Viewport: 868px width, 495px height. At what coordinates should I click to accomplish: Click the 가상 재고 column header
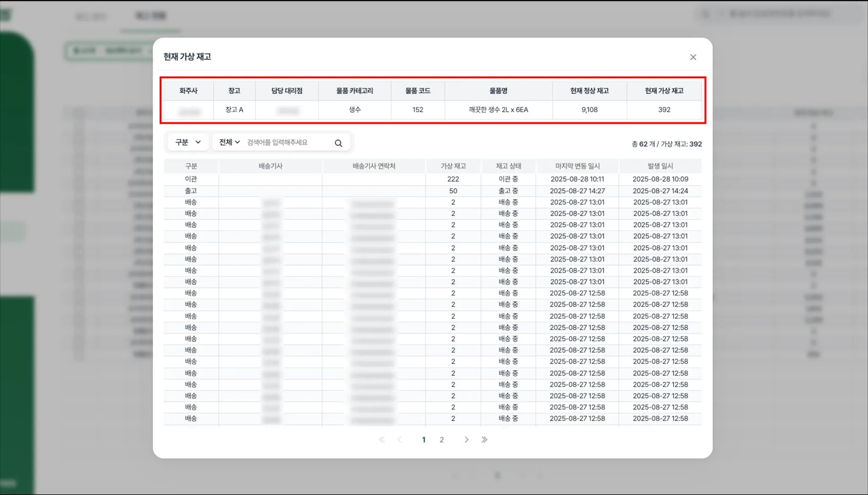tap(453, 166)
